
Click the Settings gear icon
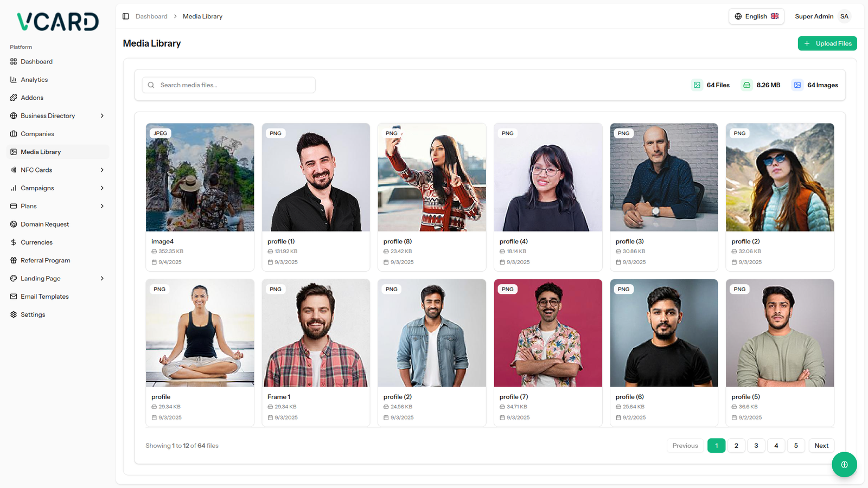coord(14,314)
